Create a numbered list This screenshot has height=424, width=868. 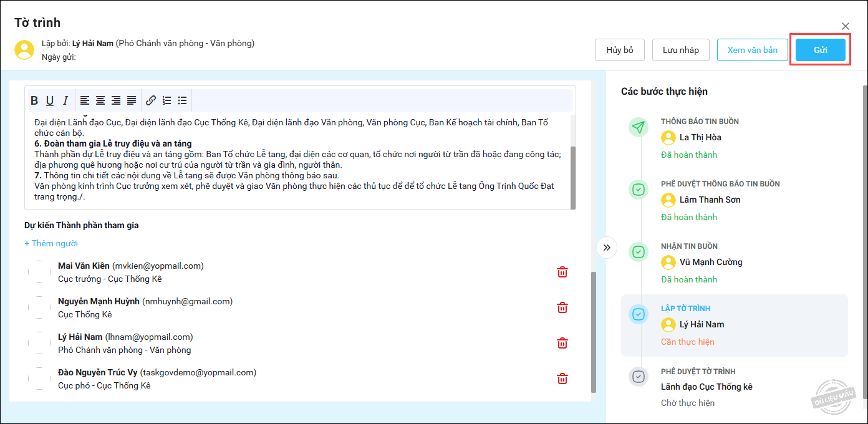(166, 100)
